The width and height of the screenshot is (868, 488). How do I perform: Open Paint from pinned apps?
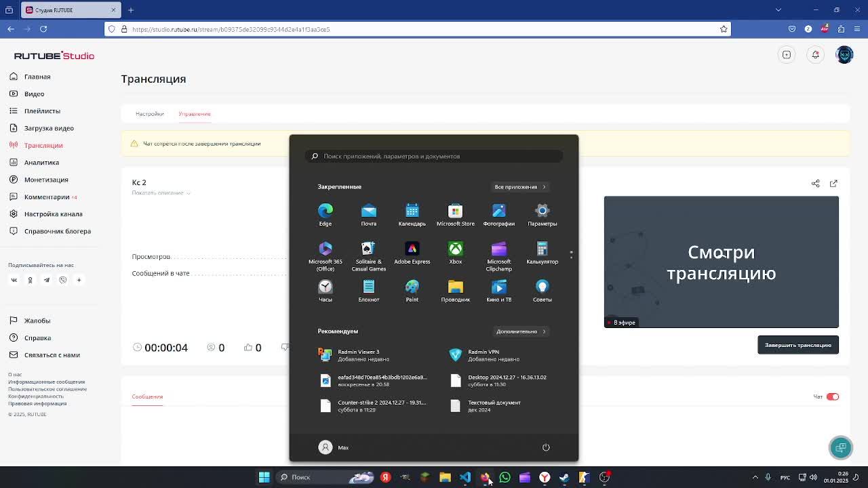[412, 290]
